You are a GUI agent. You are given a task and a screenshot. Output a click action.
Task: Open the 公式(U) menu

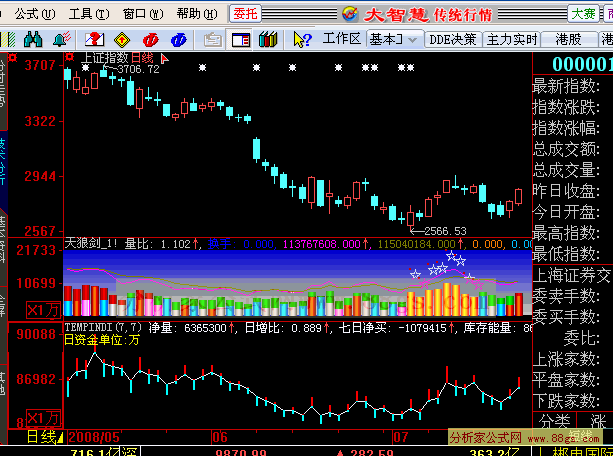(35, 14)
